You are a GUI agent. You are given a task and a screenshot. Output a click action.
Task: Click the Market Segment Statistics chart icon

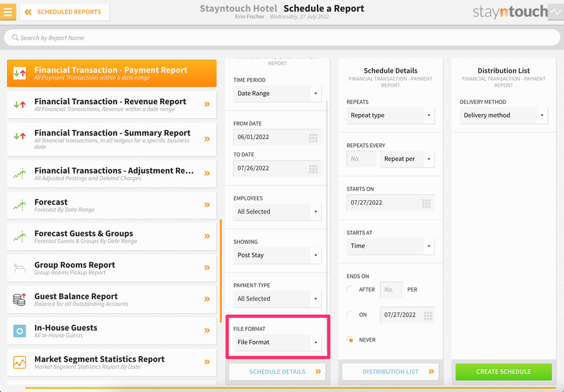[20, 362]
